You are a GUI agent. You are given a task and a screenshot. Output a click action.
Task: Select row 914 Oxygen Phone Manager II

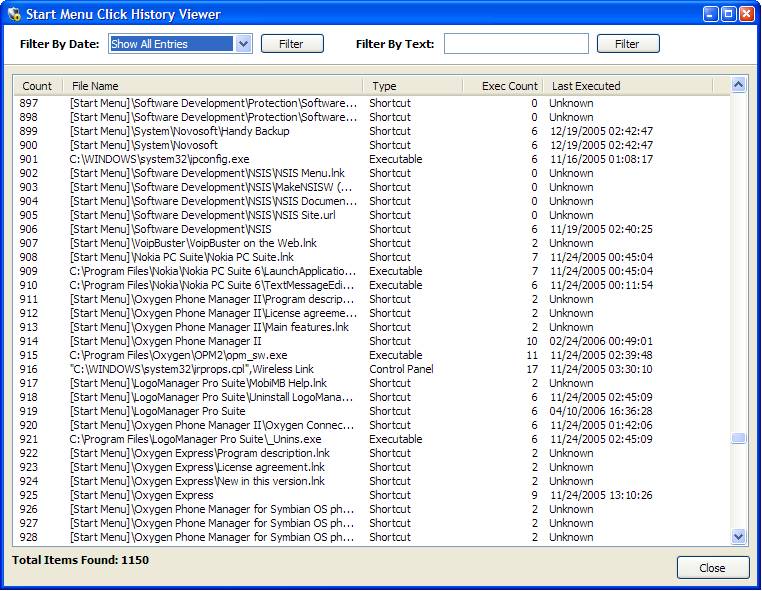coord(372,341)
